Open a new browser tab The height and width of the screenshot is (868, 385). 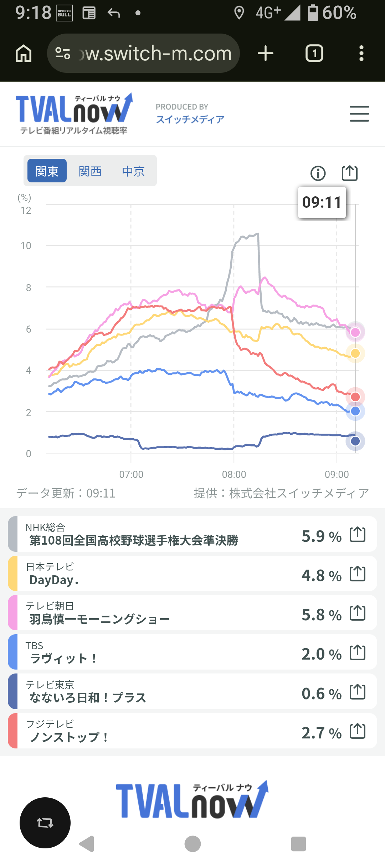coord(266,54)
